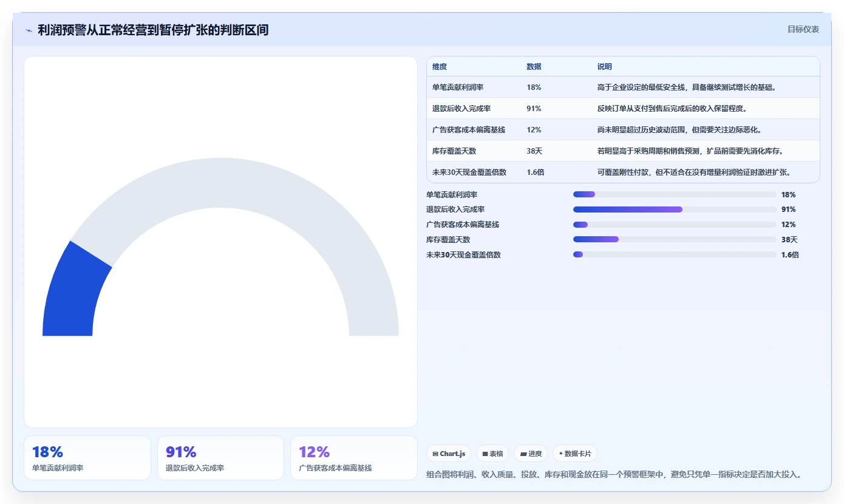Image resolution: width=844 pixels, height=504 pixels.
Task: Click the 12% value next to its progress bar
Action: point(788,225)
